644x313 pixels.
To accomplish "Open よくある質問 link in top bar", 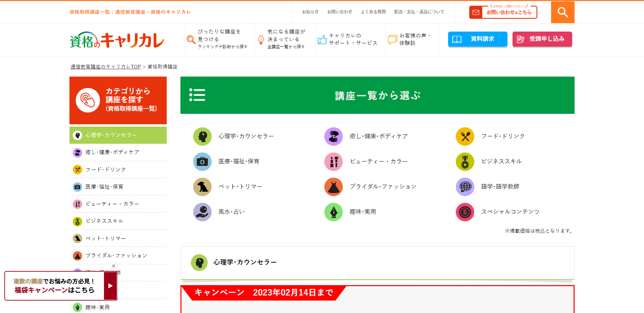I will pos(373,12).
